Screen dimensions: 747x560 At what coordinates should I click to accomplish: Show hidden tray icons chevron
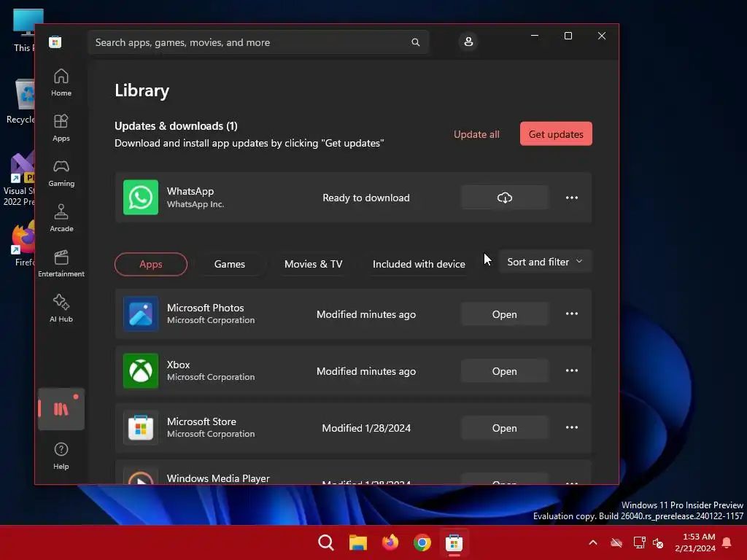point(593,542)
